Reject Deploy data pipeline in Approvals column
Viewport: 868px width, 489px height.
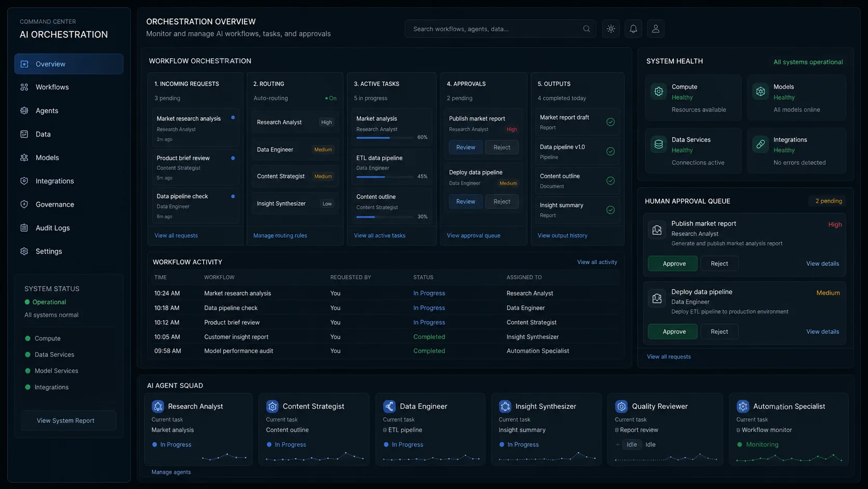(502, 202)
